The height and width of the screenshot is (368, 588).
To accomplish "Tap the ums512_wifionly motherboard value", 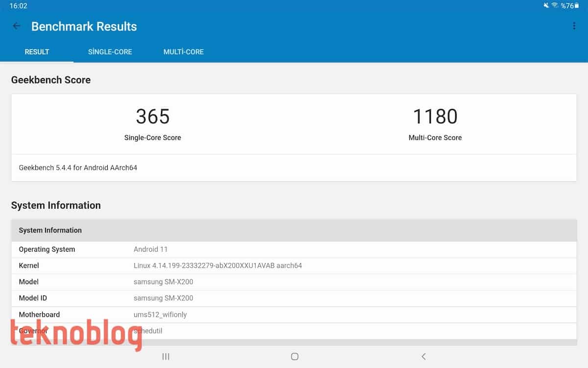I will tap(160, 315).
